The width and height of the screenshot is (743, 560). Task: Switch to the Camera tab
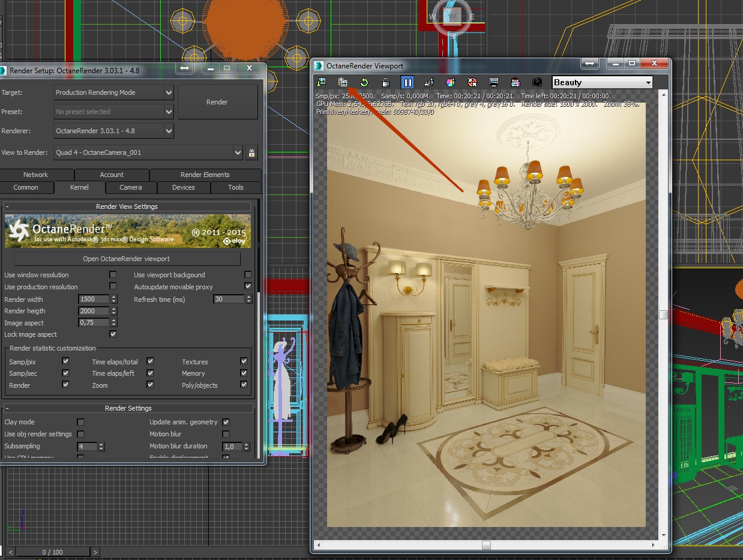131,187
